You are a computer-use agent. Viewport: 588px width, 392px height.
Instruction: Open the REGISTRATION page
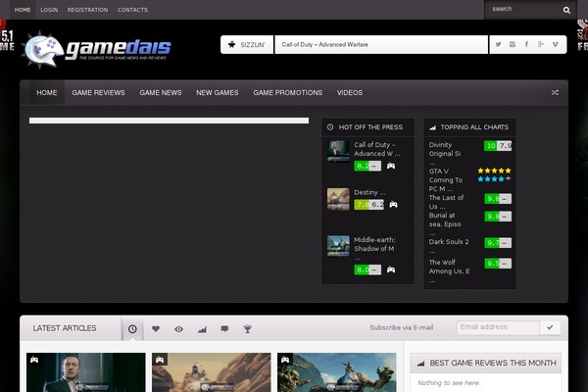(x=88, y=10)
